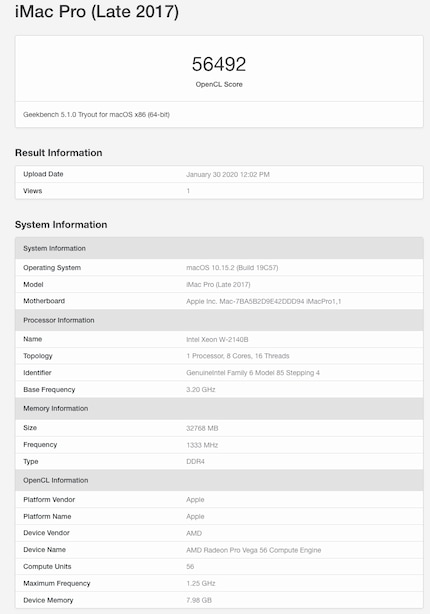Click the Processor Information section header
Viewport: 430px width, 614px height.
coord(219,320)
